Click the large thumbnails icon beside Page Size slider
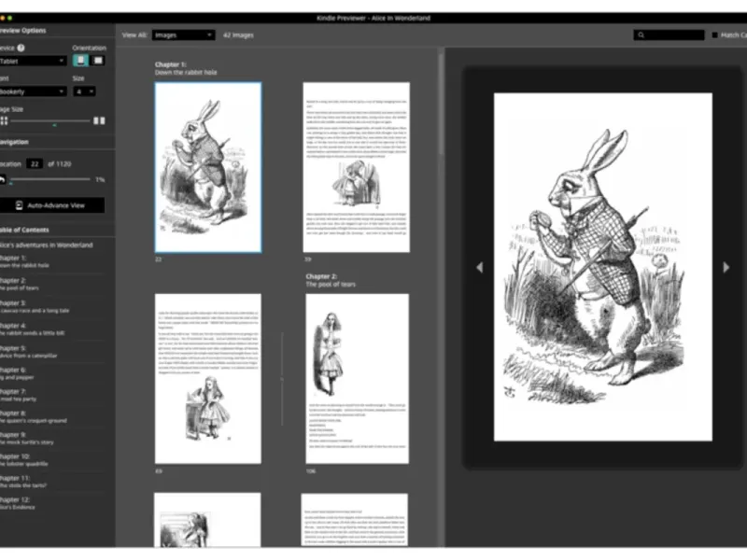The width and height of the screenshot is (747, 560). coord(99,120)
